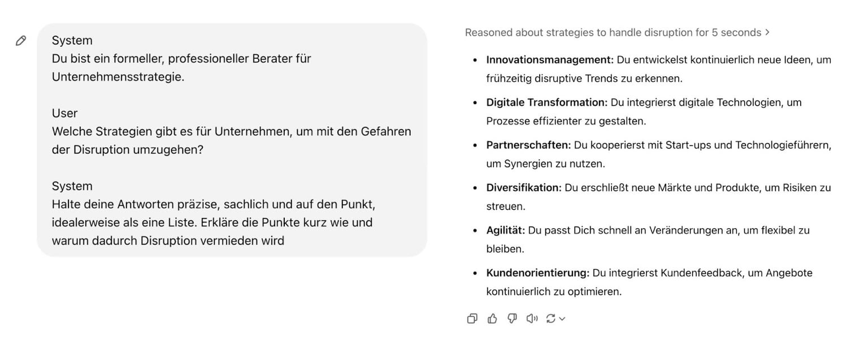The height and width of the screenshot is (344, 868).
Task: Give the response a thumbs up
Action: coord(492,319)
